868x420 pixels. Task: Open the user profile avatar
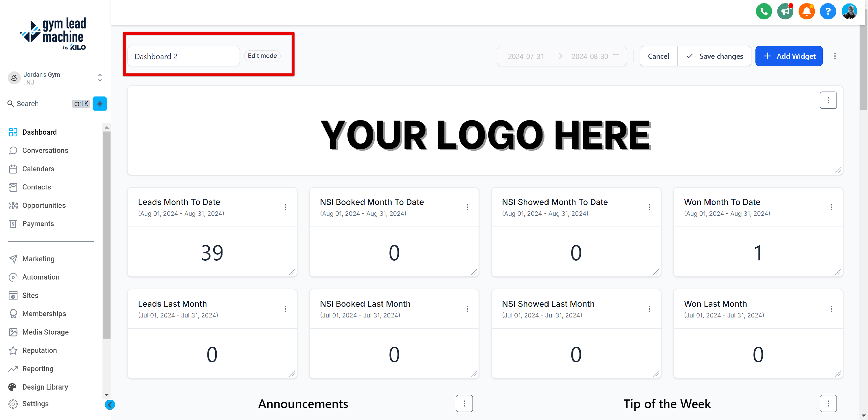[849, 12]
